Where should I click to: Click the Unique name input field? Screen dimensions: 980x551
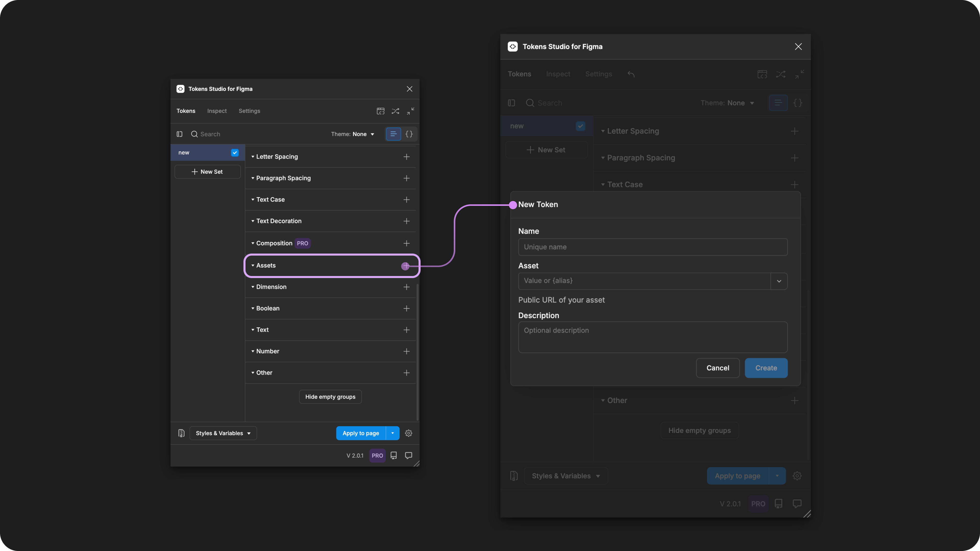click(653, 247)
